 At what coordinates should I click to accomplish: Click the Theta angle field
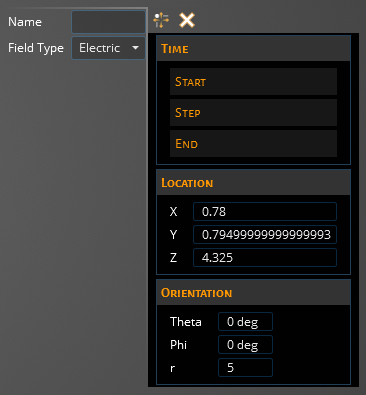coord(245,322)
